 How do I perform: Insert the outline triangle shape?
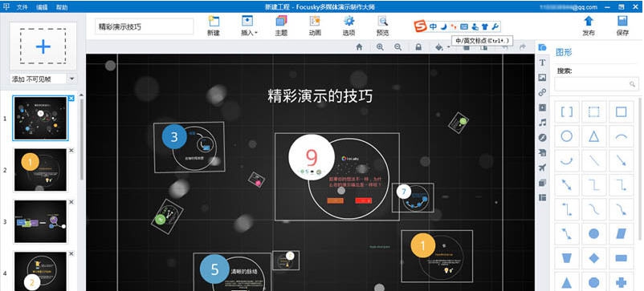point(594,136)
